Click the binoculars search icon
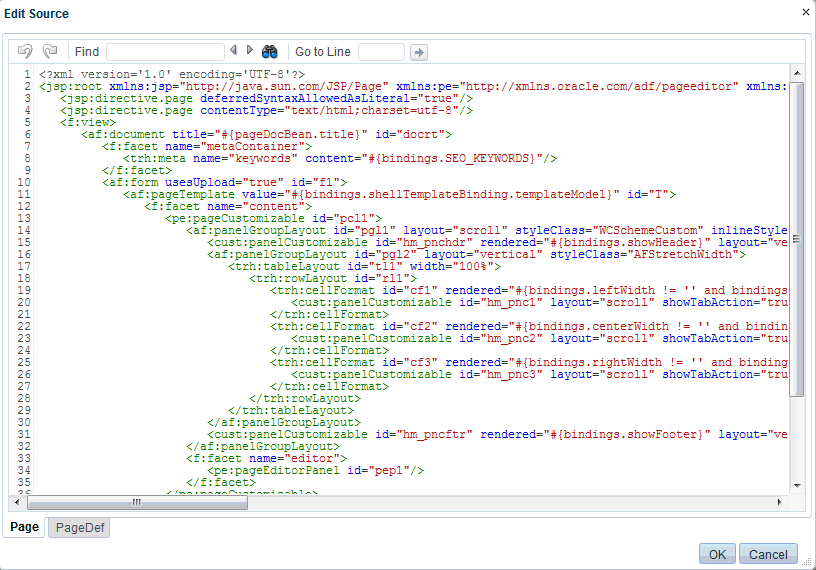The width and height of the screenshot is (816, 570). [x=270, y=52]
